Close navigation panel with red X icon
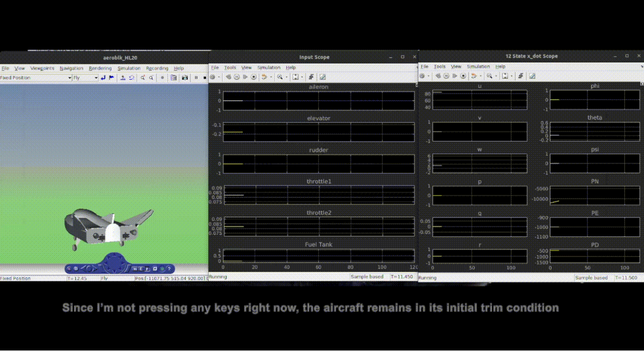The image size is (644, 351). click(x=69, y=269)
